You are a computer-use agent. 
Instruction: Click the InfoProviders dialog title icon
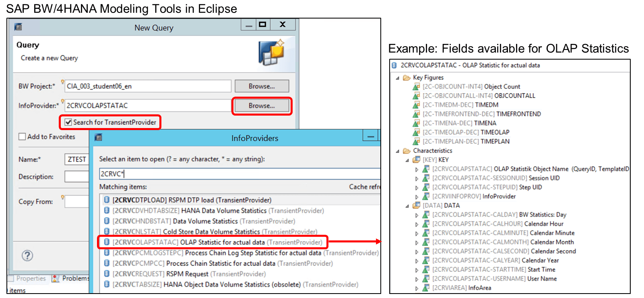(98, 138)
